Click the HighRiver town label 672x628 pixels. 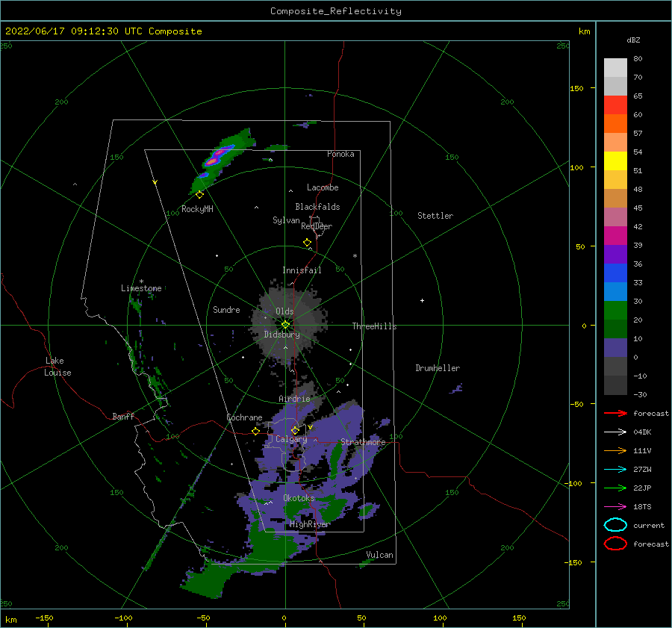[x=309, y=524]
